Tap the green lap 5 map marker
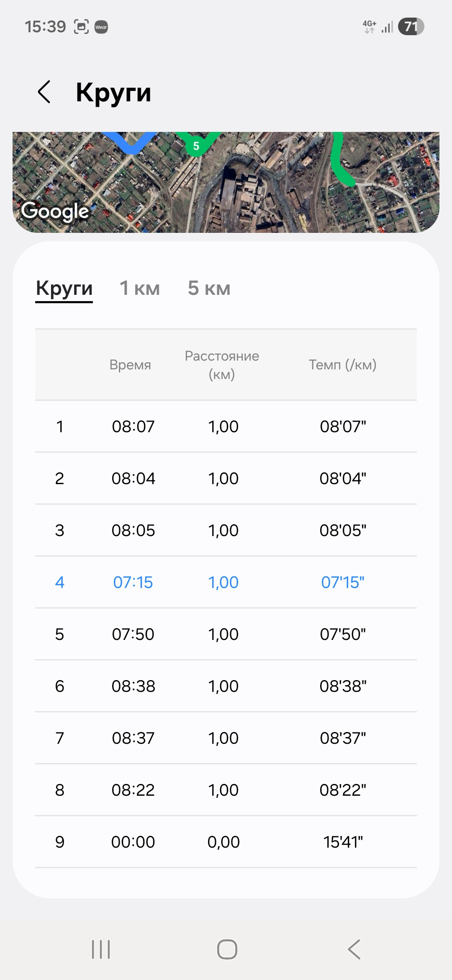This screenshot has height=980, width=452. [196, 145]
